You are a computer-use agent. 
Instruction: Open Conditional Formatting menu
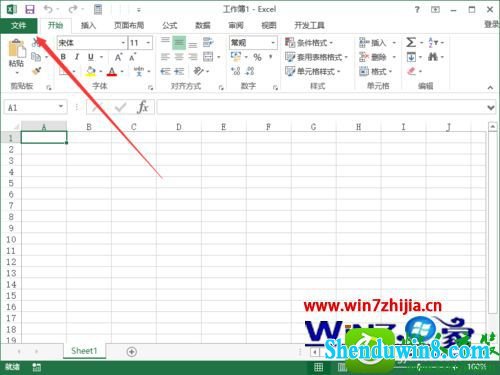[309, 43]
